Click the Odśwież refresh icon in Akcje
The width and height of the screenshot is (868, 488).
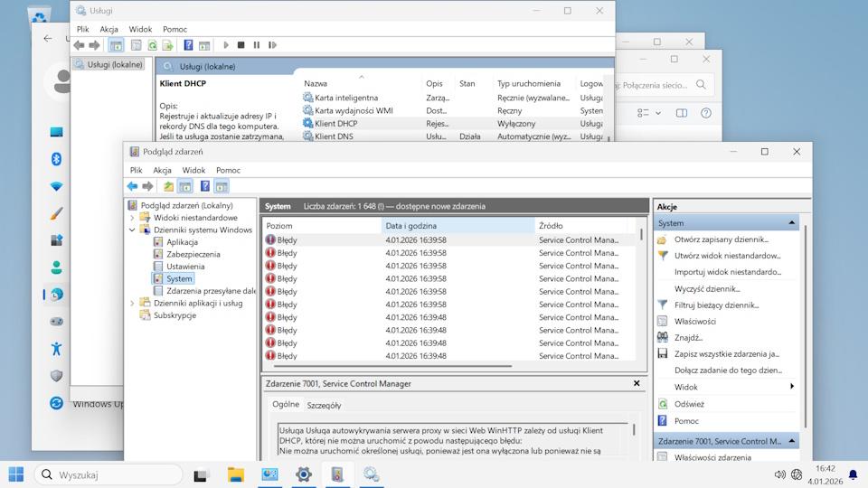[662, 404]
